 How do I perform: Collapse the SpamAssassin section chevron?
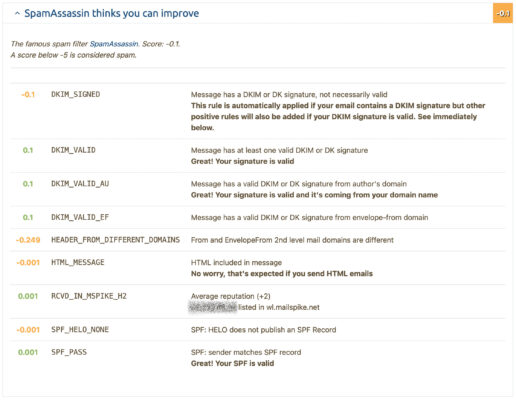coord(17,14)
